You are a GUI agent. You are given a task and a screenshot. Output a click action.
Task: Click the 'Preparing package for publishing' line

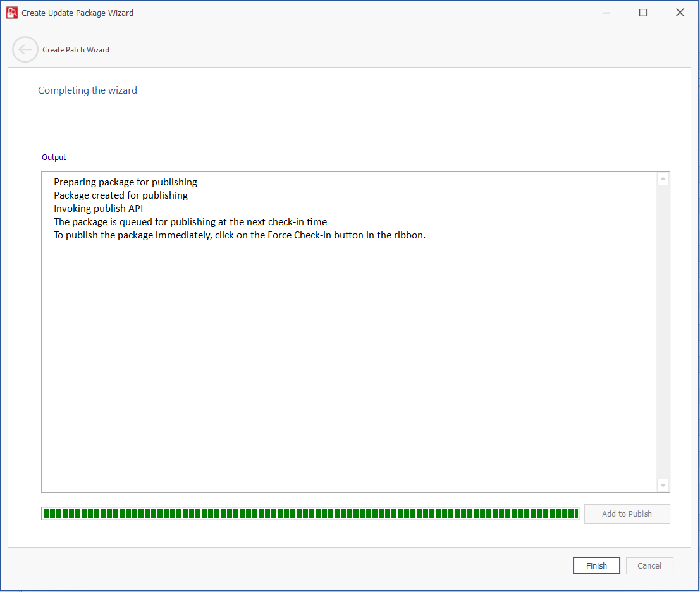point(126,182)
